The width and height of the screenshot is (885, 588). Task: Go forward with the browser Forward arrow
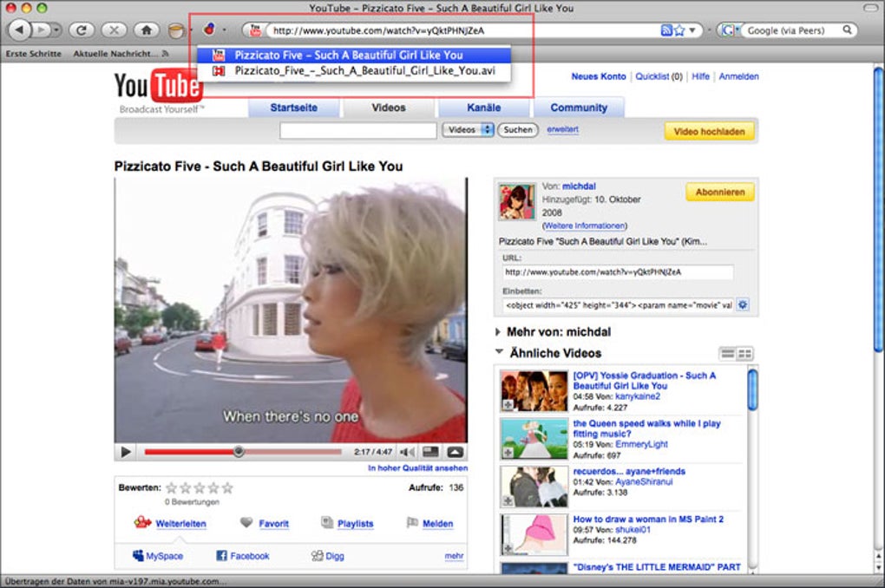point(41,29)
